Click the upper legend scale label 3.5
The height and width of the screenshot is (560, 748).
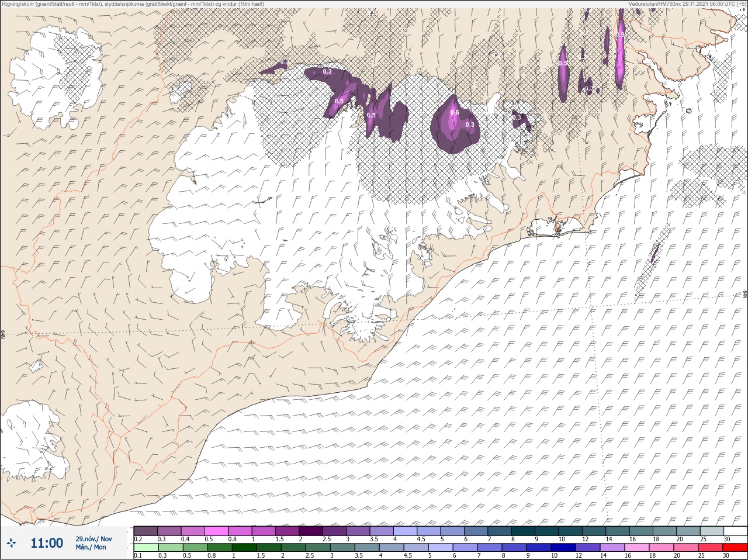coord(374,539)
